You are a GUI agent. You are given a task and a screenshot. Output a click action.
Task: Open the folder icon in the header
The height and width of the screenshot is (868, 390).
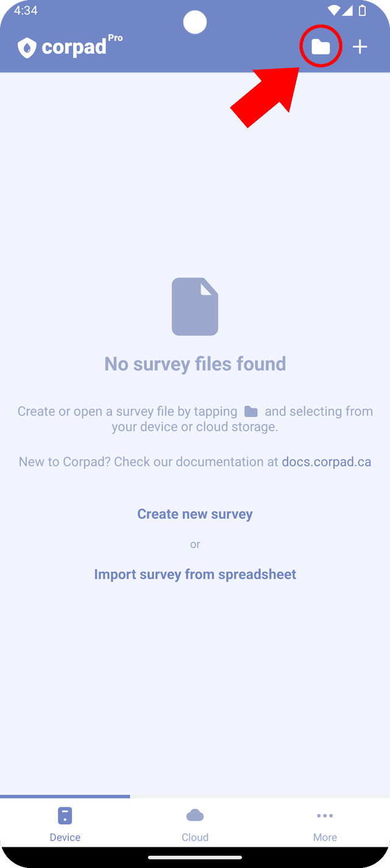(321, 47)
